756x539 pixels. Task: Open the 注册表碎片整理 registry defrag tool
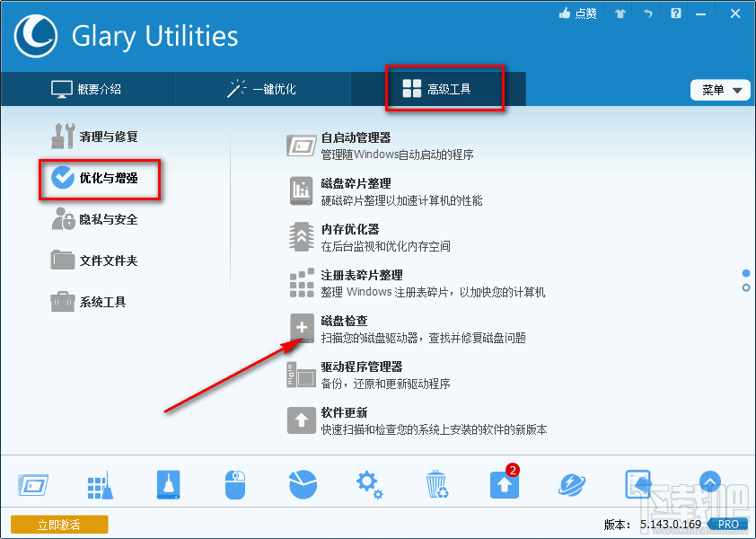(x=301, y=282)
